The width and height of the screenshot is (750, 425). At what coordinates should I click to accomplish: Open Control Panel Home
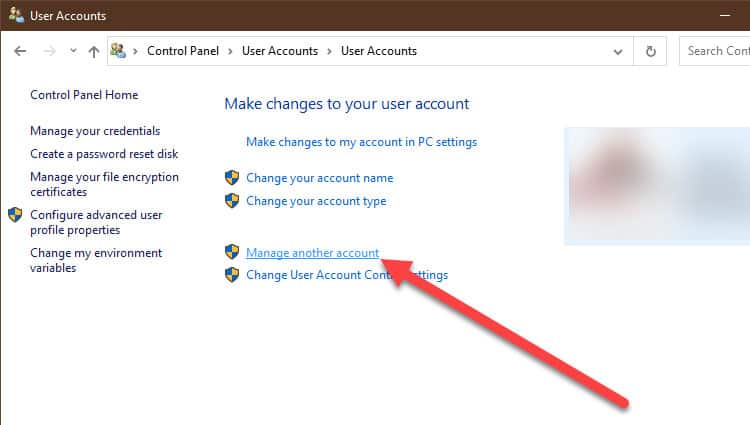tap(84, 95)
